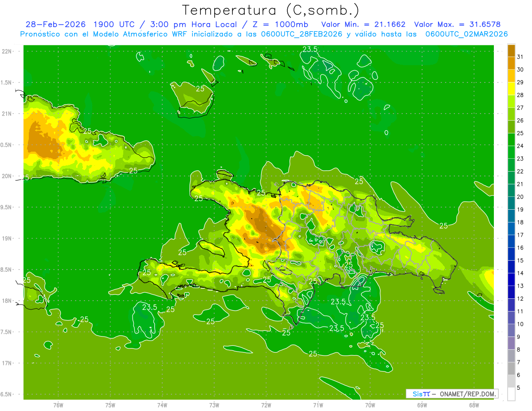Screen dimensions: 532x411
Task: Click the '70W' longitude axis label
Action: click(370, 405)
